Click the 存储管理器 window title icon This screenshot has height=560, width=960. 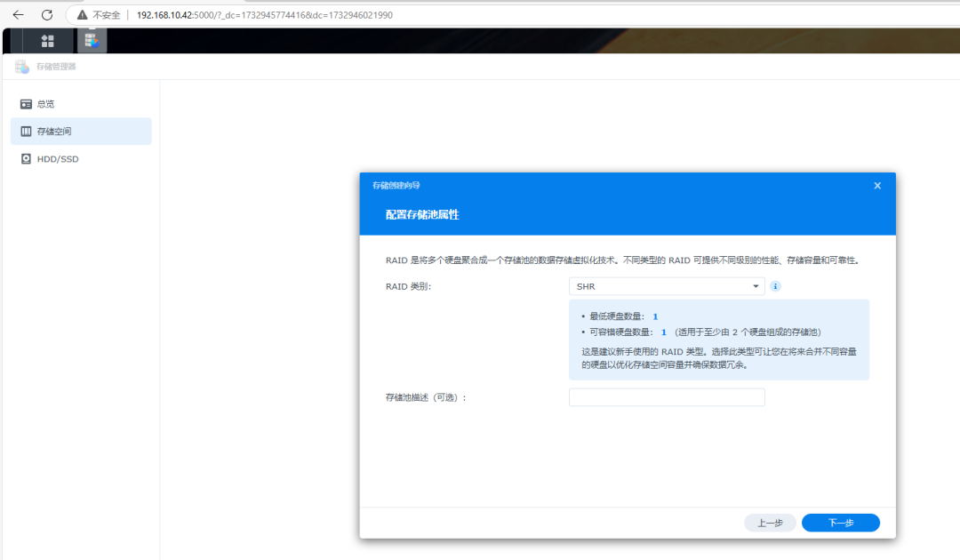pos(22,67)
